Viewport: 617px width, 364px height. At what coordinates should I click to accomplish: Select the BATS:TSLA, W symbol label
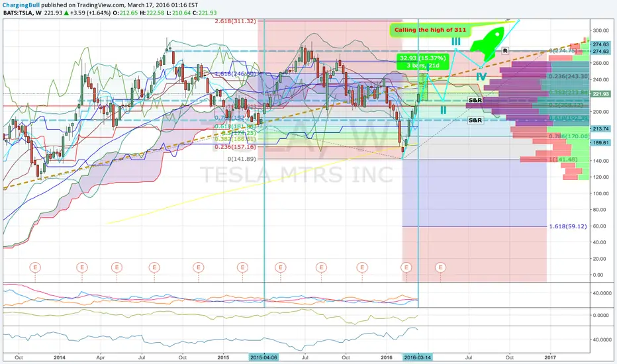[23, 13]
